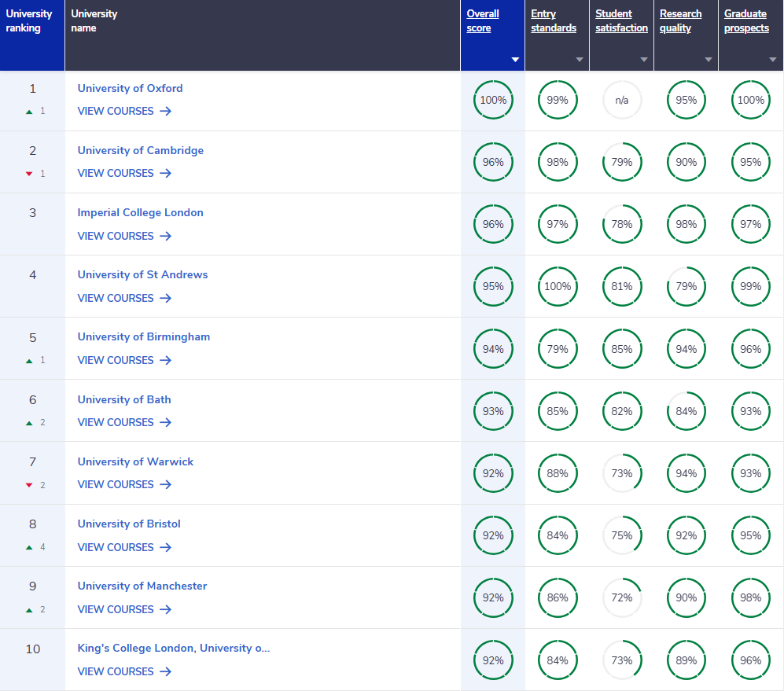
Task: Click Oxford's n/a student satisfaction ring
Action: pos(622,100)
